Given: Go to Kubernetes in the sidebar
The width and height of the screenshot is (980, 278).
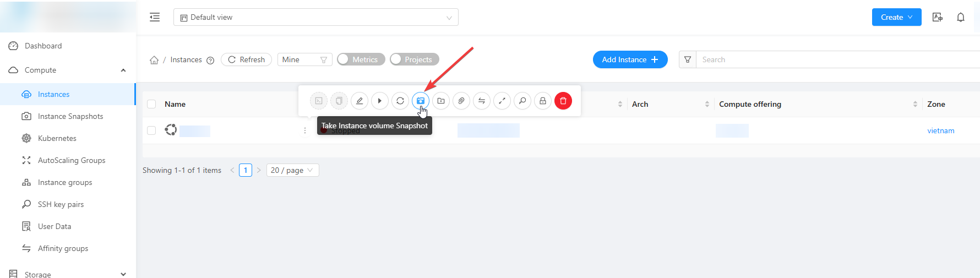Looking at the screenshot, I should [x=57, y=138].
